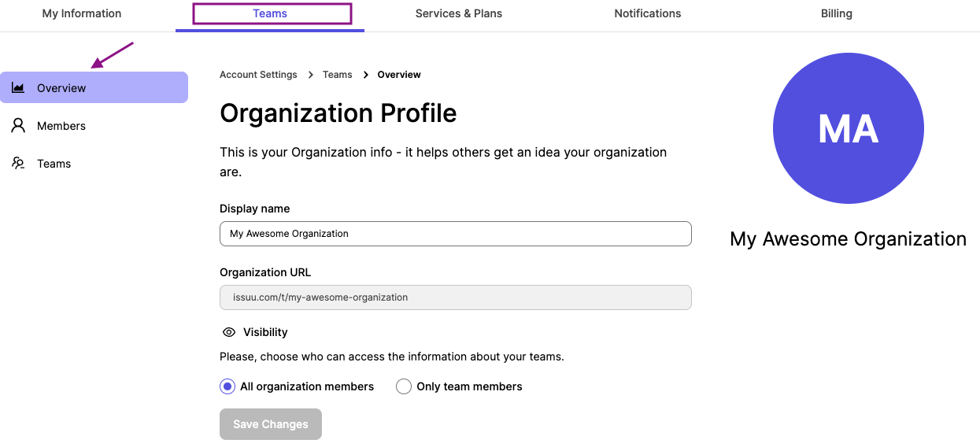This screenshot has height=447, width=980.
Task: Click the Members person icon
Action: (x=18, y=125)
